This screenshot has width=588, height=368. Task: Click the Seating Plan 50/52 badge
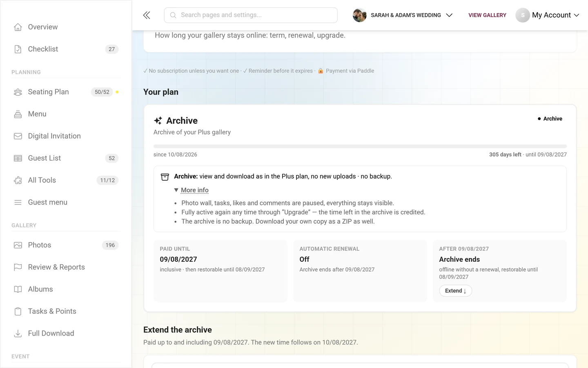pyautogui.click(x=102, y=92)
